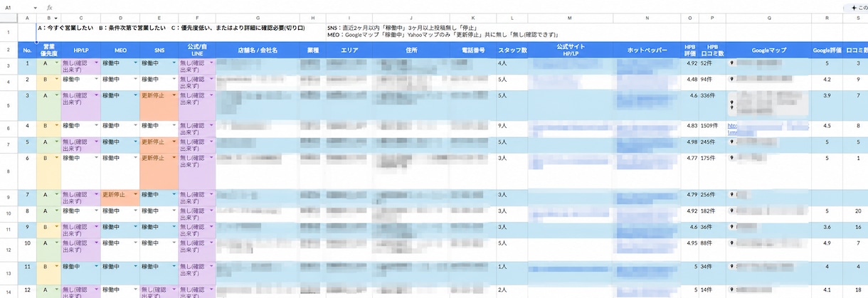Click the fx function icon
868x298 pixels.
click(50, 6)
